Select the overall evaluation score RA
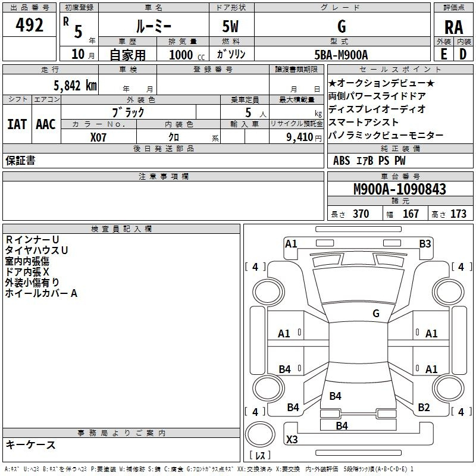The image size is (476, 476). click(453, 27)
